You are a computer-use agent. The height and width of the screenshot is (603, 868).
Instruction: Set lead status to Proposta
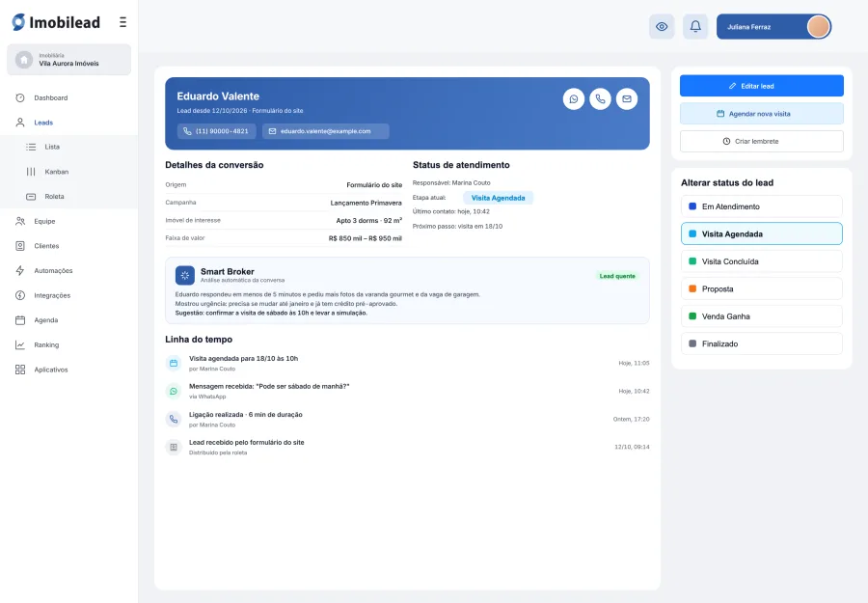[762, 288]
